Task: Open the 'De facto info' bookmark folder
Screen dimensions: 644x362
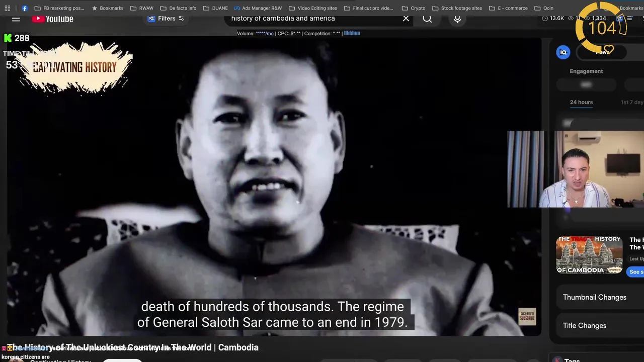Action: pyautogui.click(x=178, y=8)
